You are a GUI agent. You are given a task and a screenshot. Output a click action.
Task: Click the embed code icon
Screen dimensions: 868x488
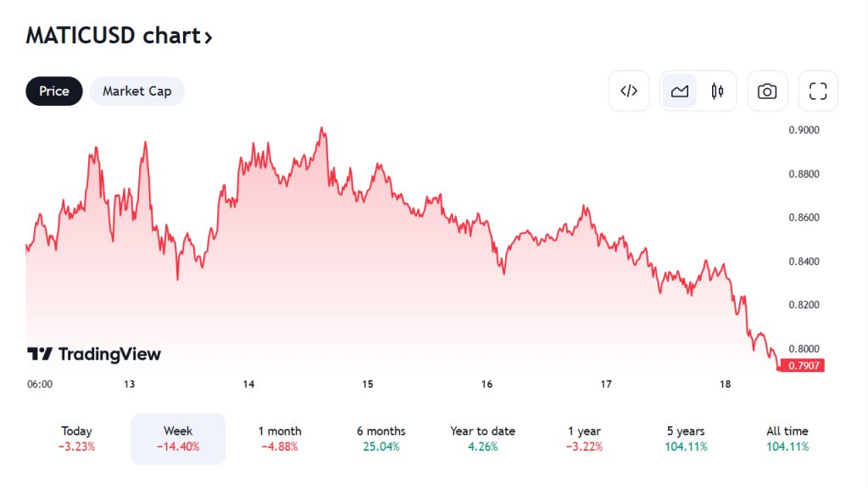629,91
